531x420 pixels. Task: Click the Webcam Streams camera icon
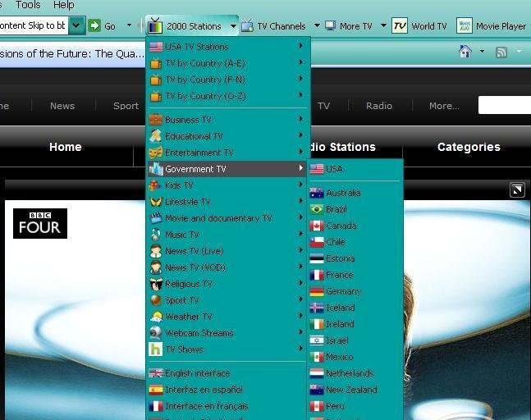[156, 333]
